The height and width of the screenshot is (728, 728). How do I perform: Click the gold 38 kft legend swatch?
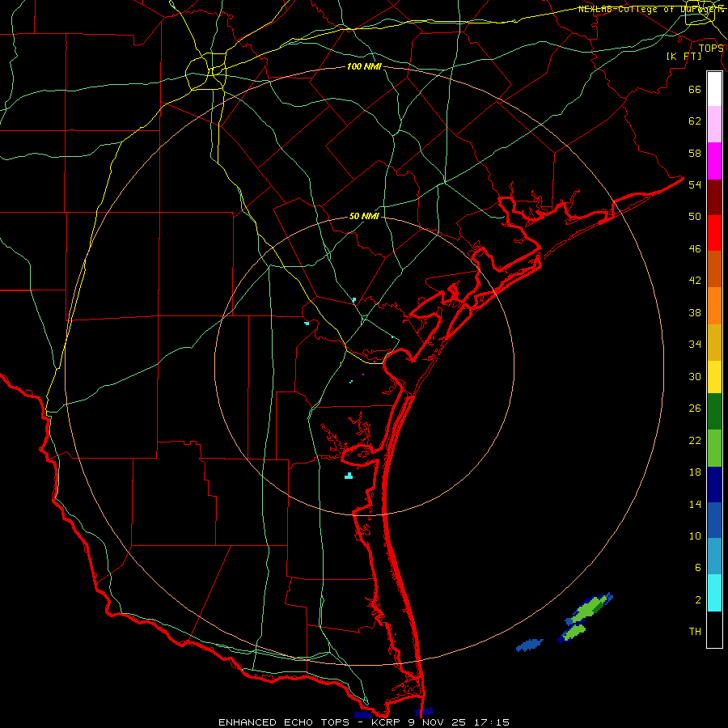tap(714, 343)
